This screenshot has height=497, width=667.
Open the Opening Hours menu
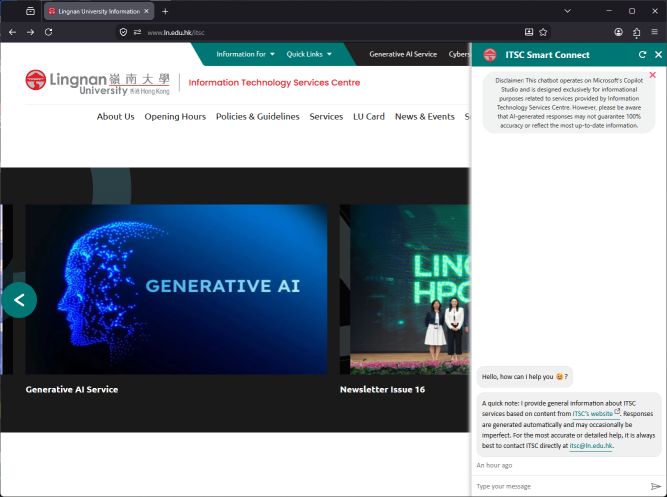click(x=175, y=117)
